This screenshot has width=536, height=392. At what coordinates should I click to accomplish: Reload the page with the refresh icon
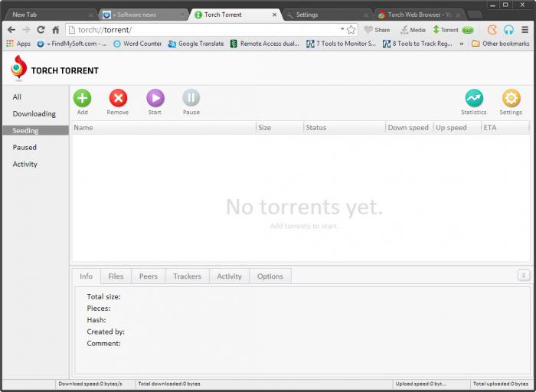coord(41,30)
